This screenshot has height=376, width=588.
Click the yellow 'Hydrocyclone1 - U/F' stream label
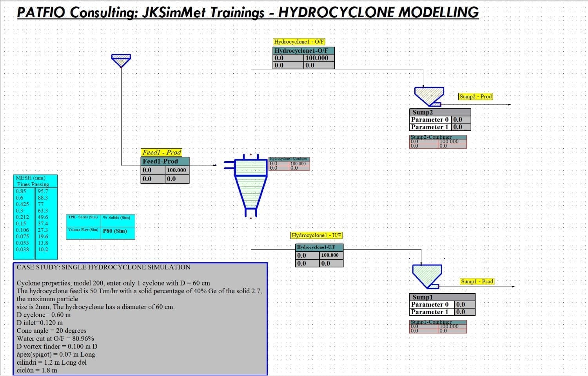point(316,235)
